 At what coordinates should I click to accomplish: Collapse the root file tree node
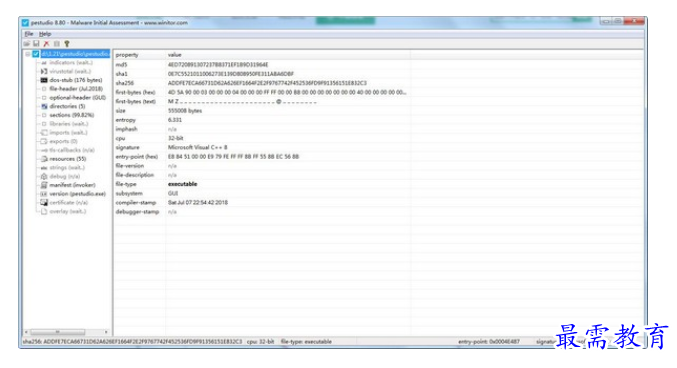[x=28, y=54]
